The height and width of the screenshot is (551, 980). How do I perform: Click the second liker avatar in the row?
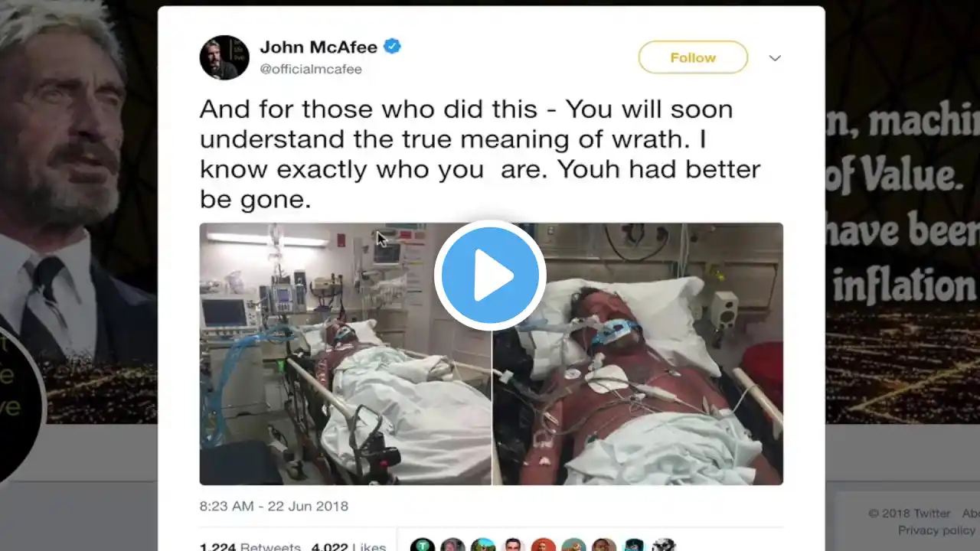coord(452,545)
